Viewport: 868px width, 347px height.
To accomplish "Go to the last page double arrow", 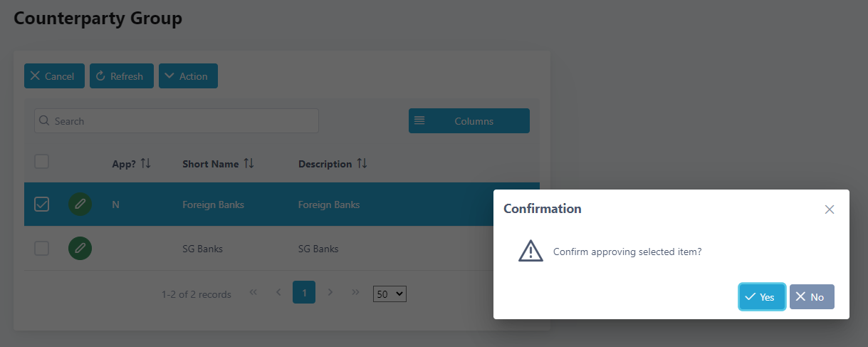I will 355,293.
